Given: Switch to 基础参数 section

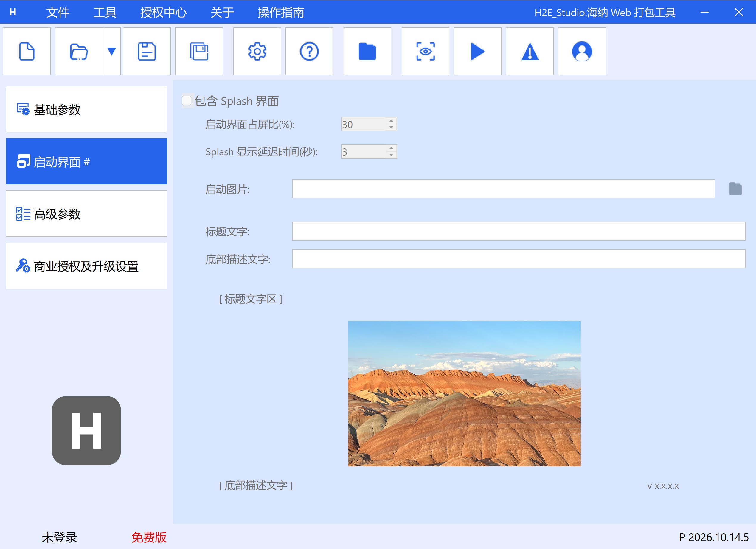Looking at the screenshot, I should click(x=86, y=109).
